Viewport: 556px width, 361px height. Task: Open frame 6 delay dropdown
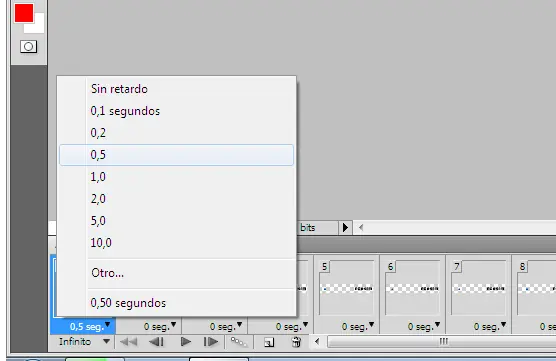tap(423, 326)
